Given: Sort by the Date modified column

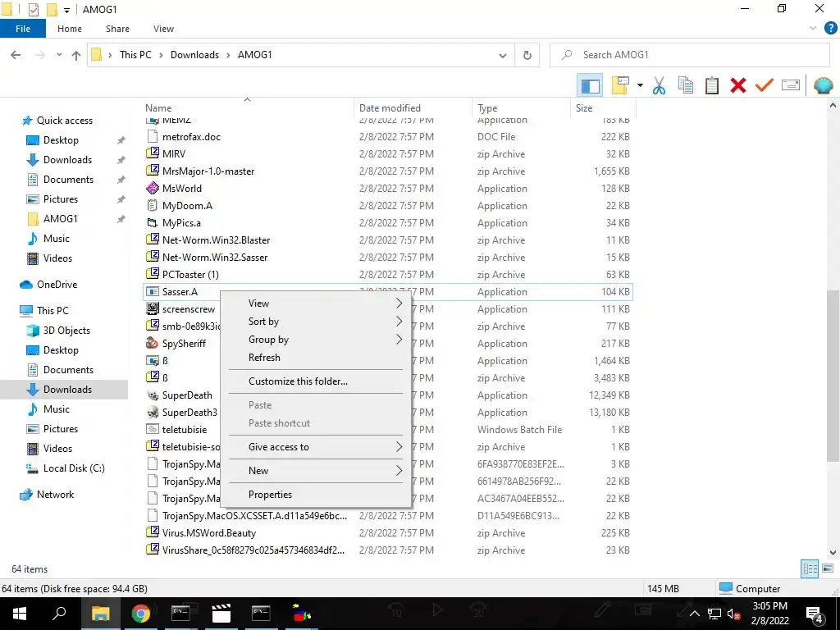Looking at the screenshot, I should [413, 107].
